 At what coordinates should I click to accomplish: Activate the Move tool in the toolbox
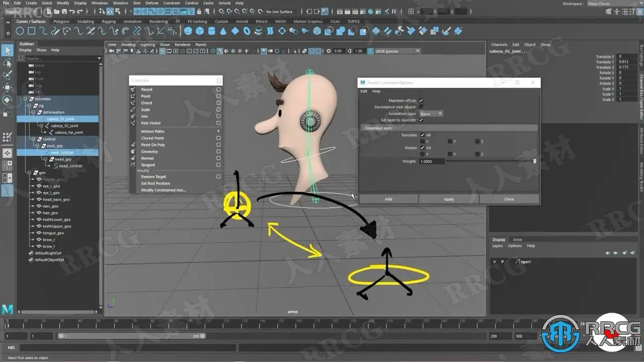coord(7,87)
